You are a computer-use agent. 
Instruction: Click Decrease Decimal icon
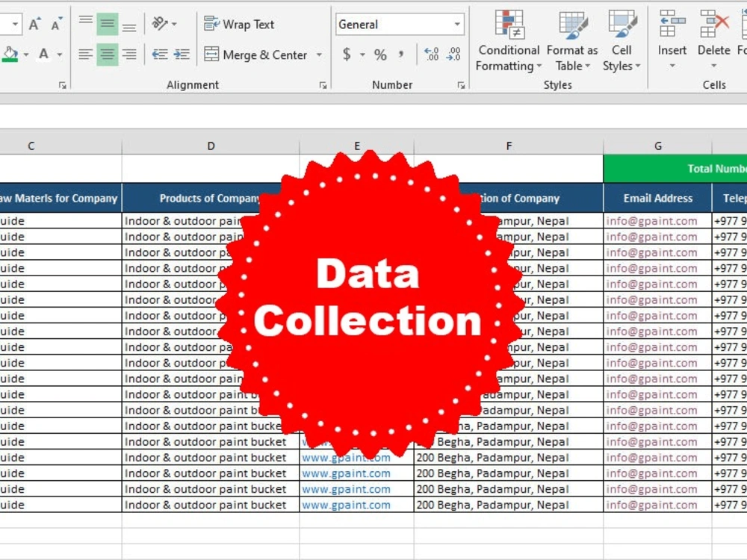[453, 55]
